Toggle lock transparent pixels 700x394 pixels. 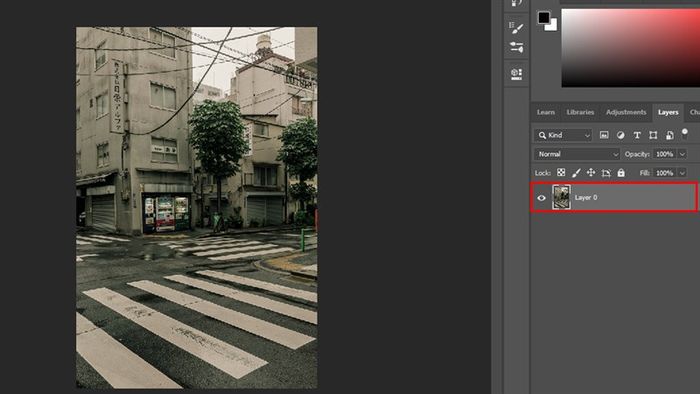pyautogui.click(x=561, y=173)
